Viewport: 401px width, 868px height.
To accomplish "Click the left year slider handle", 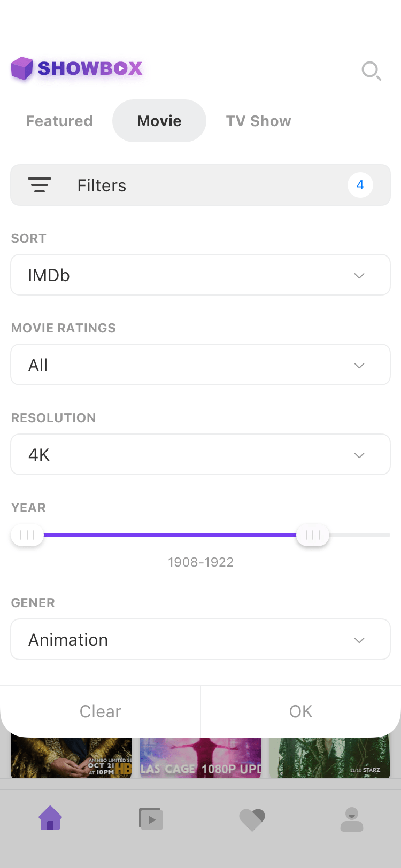I will click(27, 535).
